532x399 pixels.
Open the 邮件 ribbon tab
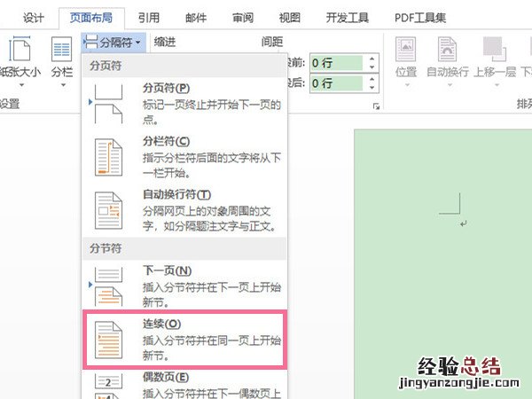[196, 18]
